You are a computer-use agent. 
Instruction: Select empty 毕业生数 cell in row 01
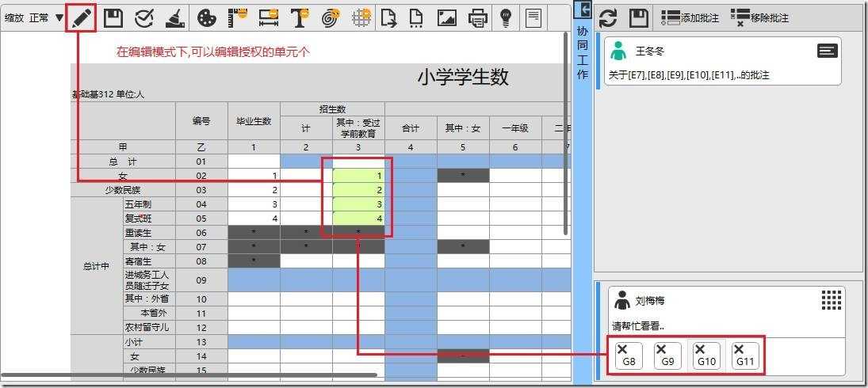coord(254,162)
